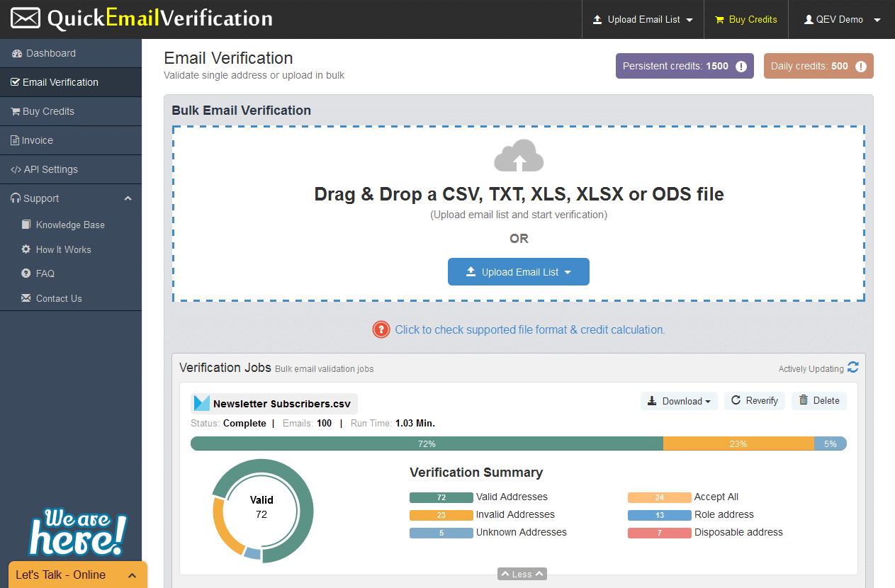Screen dimensions: 895x588
Task: Click the Daily credits info icon
Action: coord(861,67)
